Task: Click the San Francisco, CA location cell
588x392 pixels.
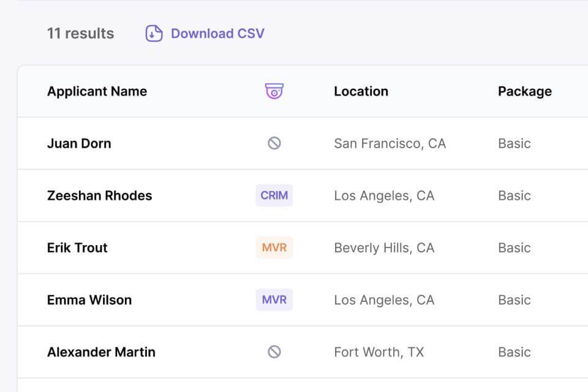Action: coord(390,143)
